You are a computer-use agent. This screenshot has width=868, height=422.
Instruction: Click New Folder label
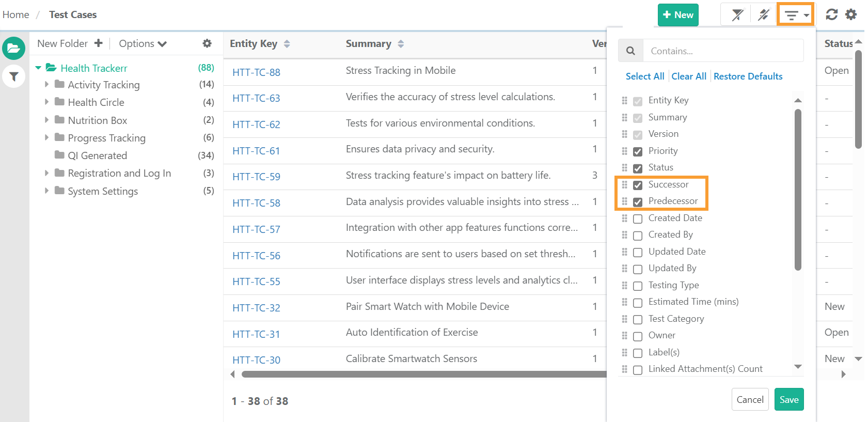click(x=62, y=43)
